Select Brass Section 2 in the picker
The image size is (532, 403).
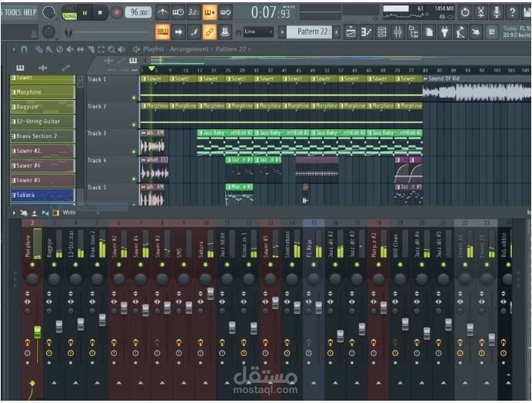click(42, 136)
